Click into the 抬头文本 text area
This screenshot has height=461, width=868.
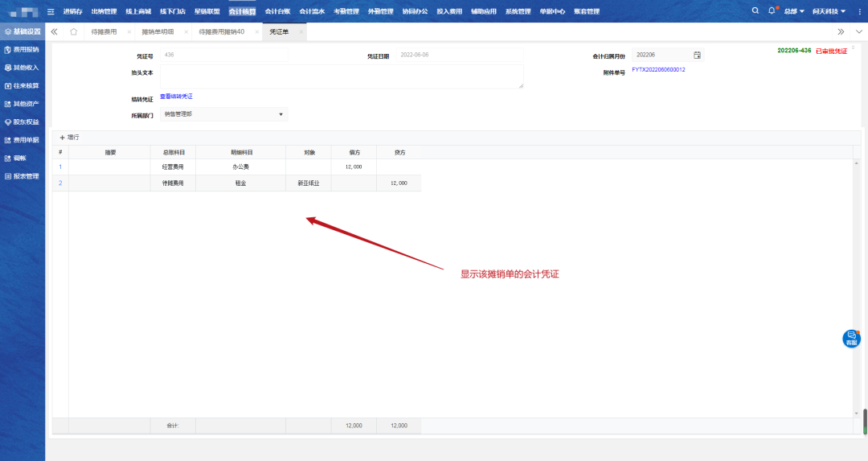click(342, 76)
